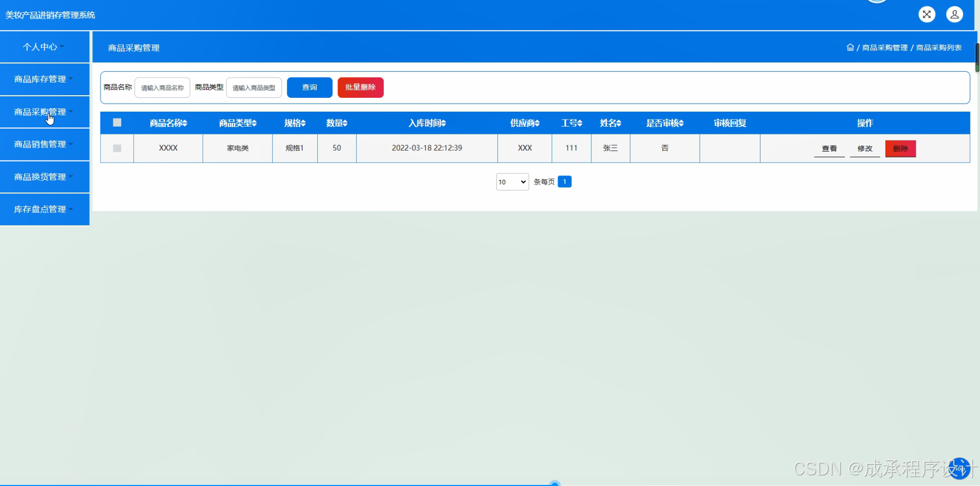The width and height of the screenshot is (980, 486).
Task: Click the 操作 column header
Action: coord(865,123)
